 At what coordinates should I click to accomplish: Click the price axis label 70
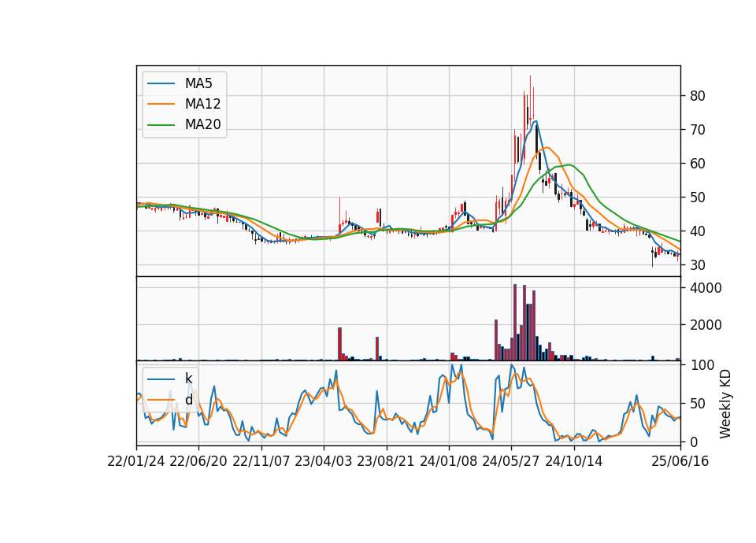697,130
